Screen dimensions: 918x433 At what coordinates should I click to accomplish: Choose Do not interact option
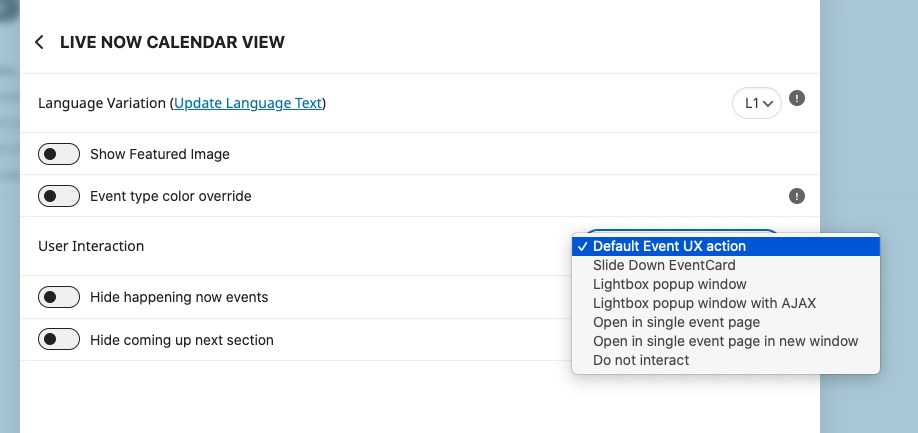point(725,360)
